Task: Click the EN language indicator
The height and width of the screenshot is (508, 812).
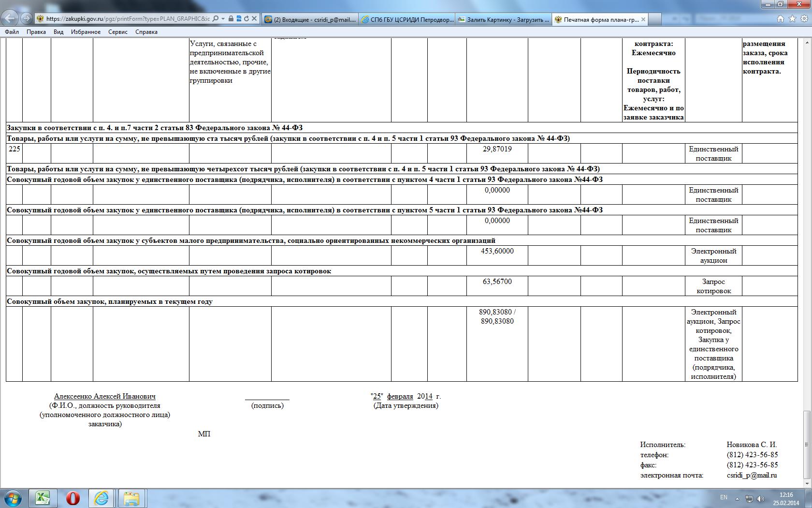Action: (x=724, y=497)
